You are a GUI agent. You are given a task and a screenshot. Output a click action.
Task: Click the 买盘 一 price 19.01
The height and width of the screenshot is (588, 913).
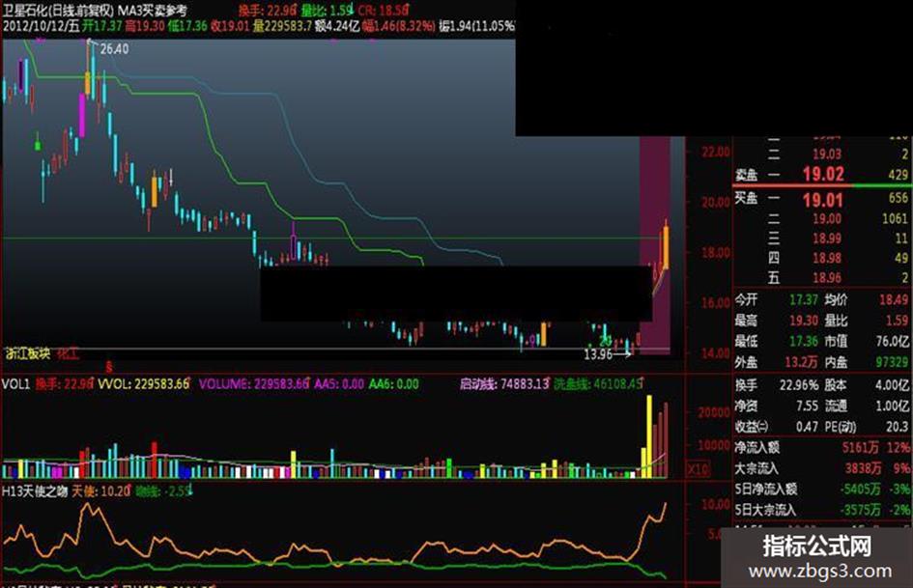coord(823,200)
